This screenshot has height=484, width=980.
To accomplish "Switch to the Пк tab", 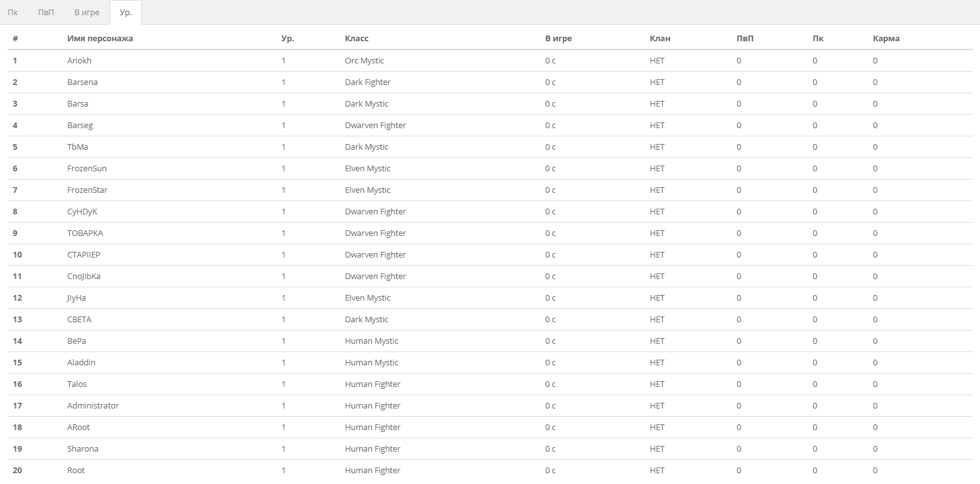I will point(13,13).
